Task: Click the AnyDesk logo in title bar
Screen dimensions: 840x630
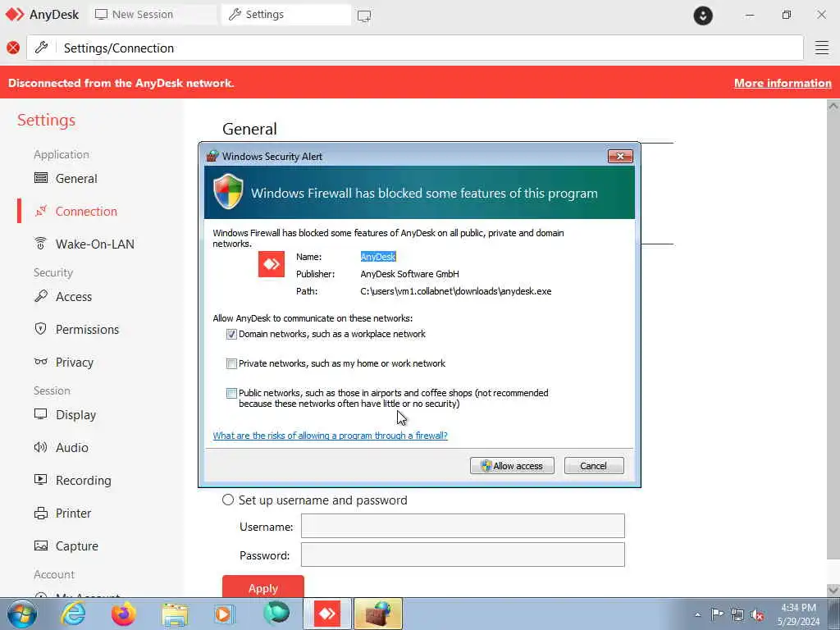Action: tap(15, 15)
